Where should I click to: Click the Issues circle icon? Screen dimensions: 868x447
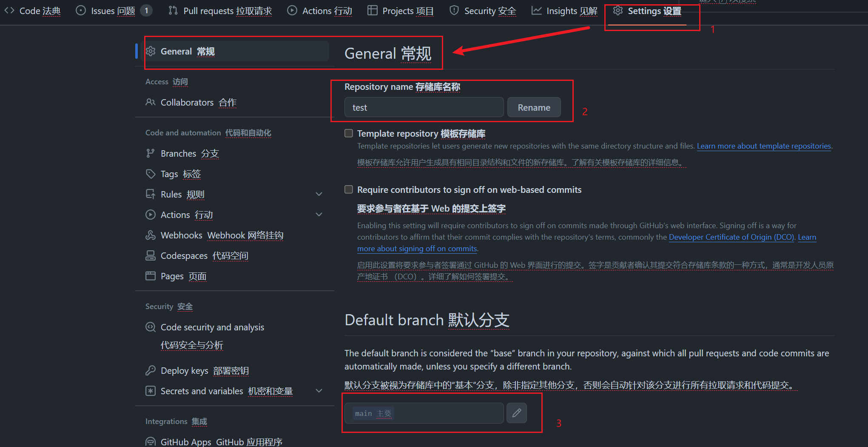(x=81, y=11)
